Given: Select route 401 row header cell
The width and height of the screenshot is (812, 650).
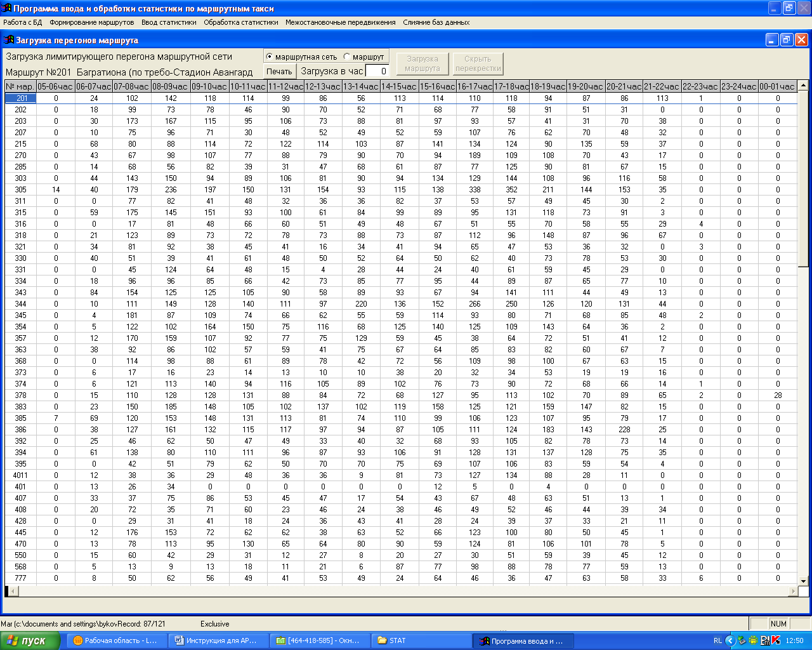Looking at the screenshot, I should coord(20,487).
